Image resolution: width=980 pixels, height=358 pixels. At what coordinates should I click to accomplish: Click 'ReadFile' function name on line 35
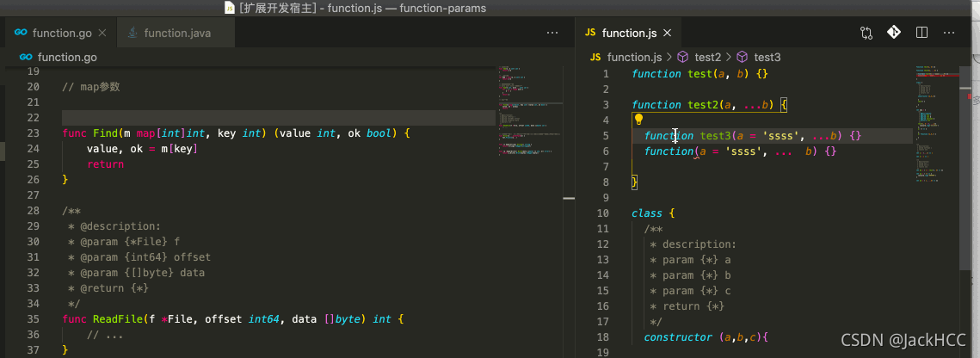click(x=118, y=318)
